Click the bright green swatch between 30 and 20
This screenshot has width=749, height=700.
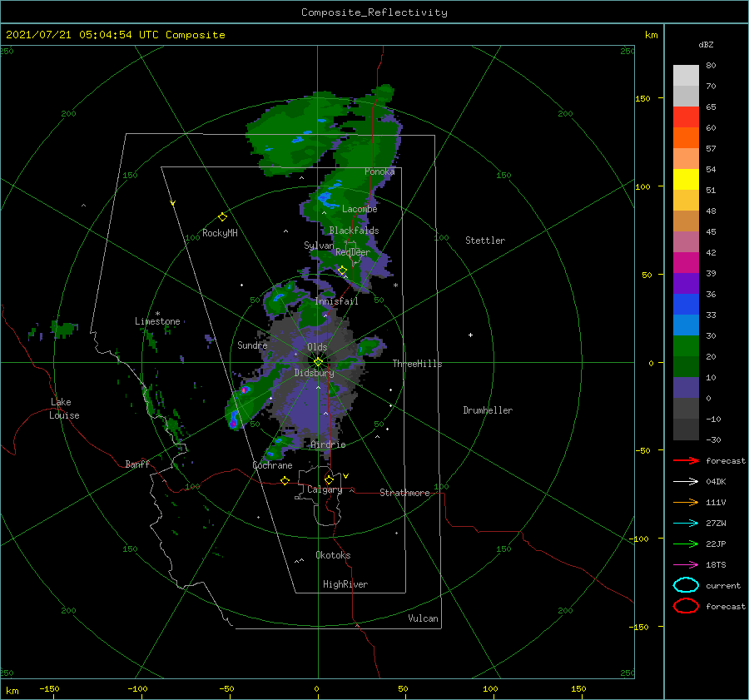click(686, 346)
